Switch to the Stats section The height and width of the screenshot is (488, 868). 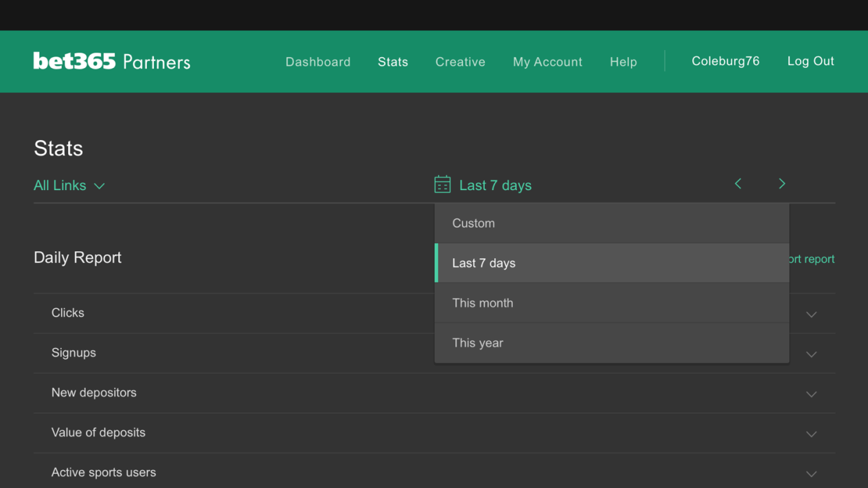coord(393,62)
